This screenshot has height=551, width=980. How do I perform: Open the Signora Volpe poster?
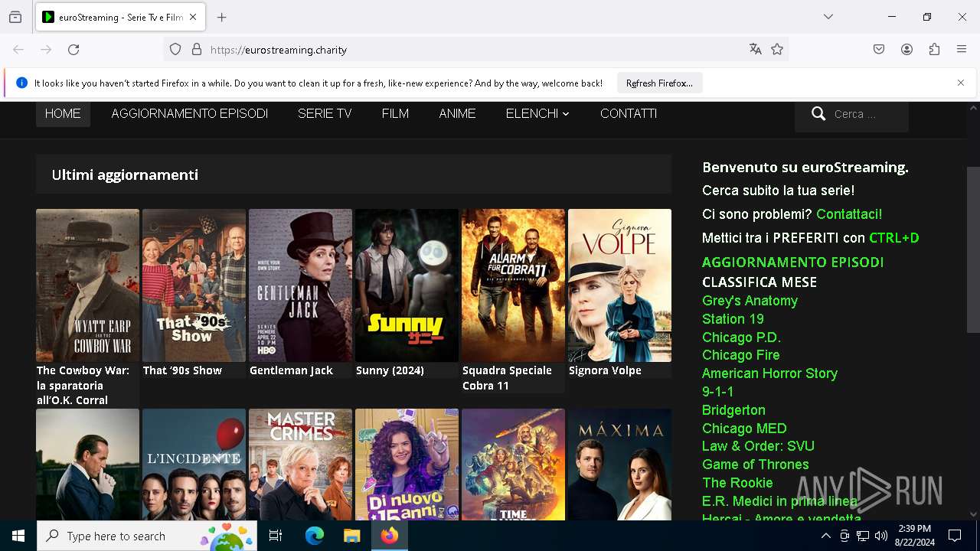619,285
